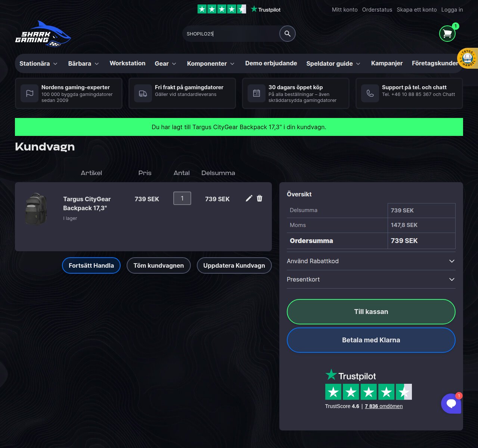Viewport: 478px width, 448px height.
Task: Click Betala med Klarna button
Action: point(371,340)
